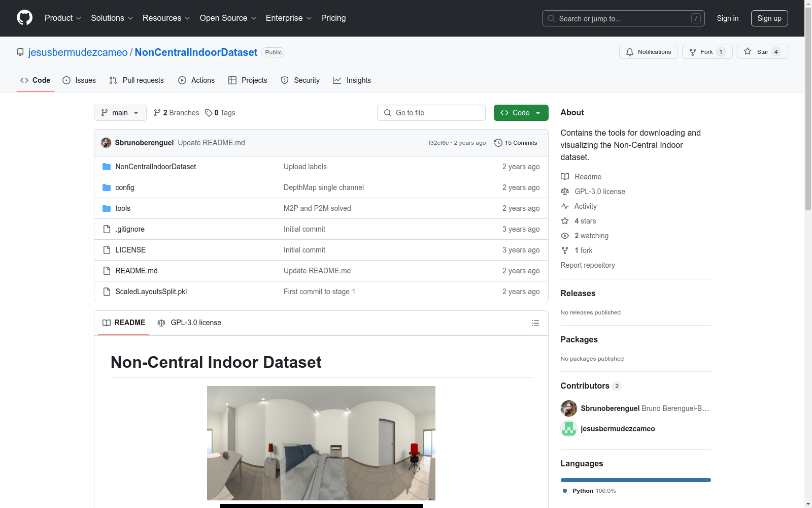Open the GitHub home logo
Viewport: 812px width, 508px height.
tap(24, 18)
